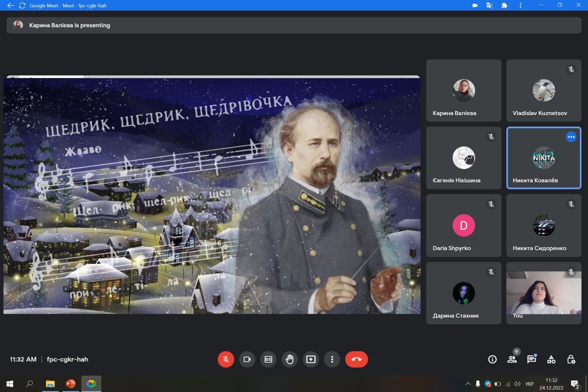Open the Windows Start menu

click(x=9, y=384)
